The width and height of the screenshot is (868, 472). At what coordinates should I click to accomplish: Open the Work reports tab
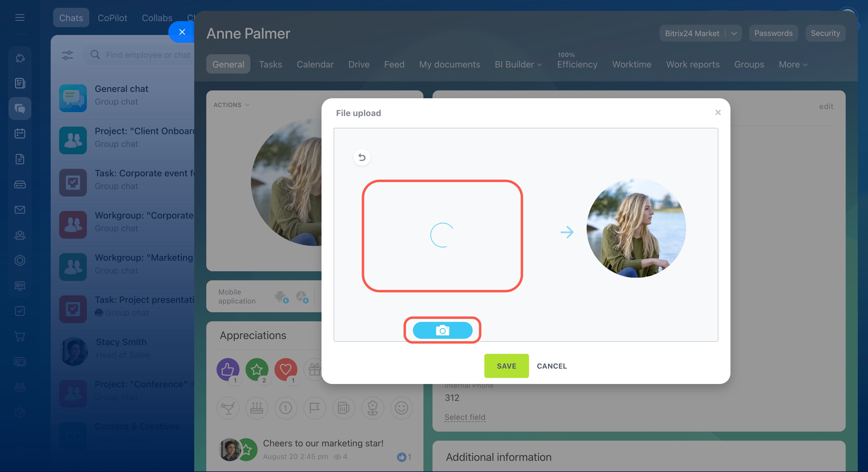click(x=693, y=64)
